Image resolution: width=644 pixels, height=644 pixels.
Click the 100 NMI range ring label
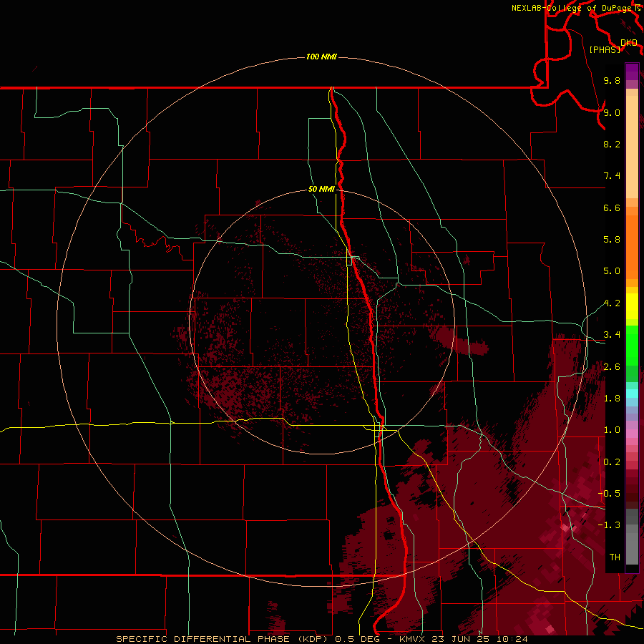[x=321, y=57]
